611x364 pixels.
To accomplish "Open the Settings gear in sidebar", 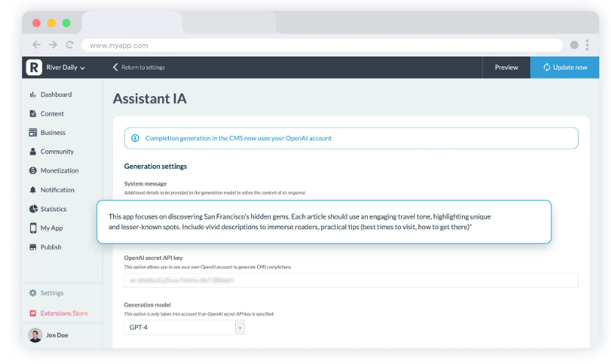I will point(33,293).
